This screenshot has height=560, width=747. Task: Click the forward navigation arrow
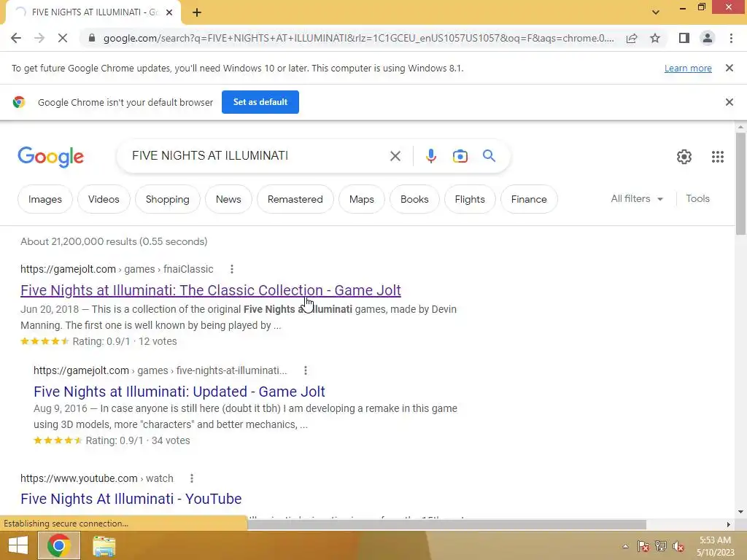click(x=39, y=38)
